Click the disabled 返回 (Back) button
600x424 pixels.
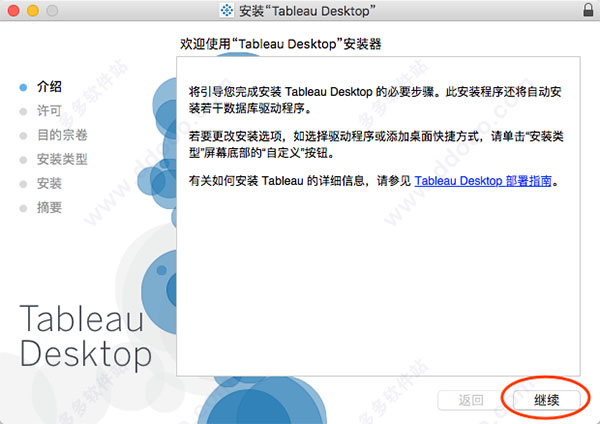pyautogui.click(x=471, y=400)
